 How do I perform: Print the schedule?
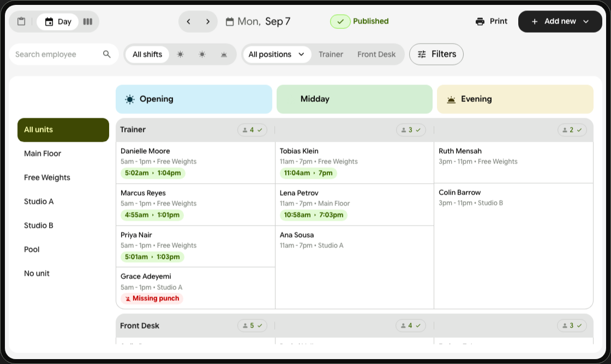click(492, 21)
